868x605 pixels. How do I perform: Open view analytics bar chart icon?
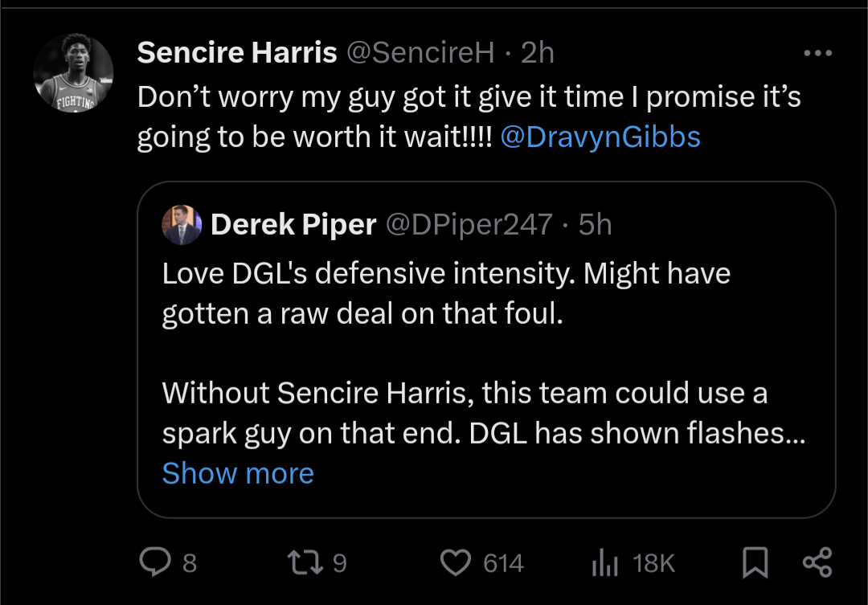(604, 563)
